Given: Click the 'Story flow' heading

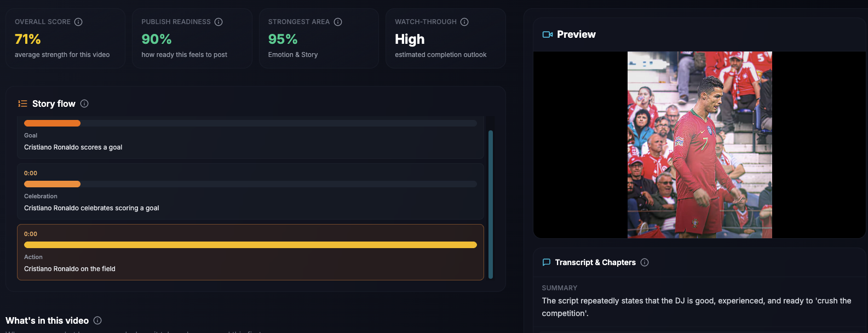Looking at the screenshot, I should [x=54, y=104].
